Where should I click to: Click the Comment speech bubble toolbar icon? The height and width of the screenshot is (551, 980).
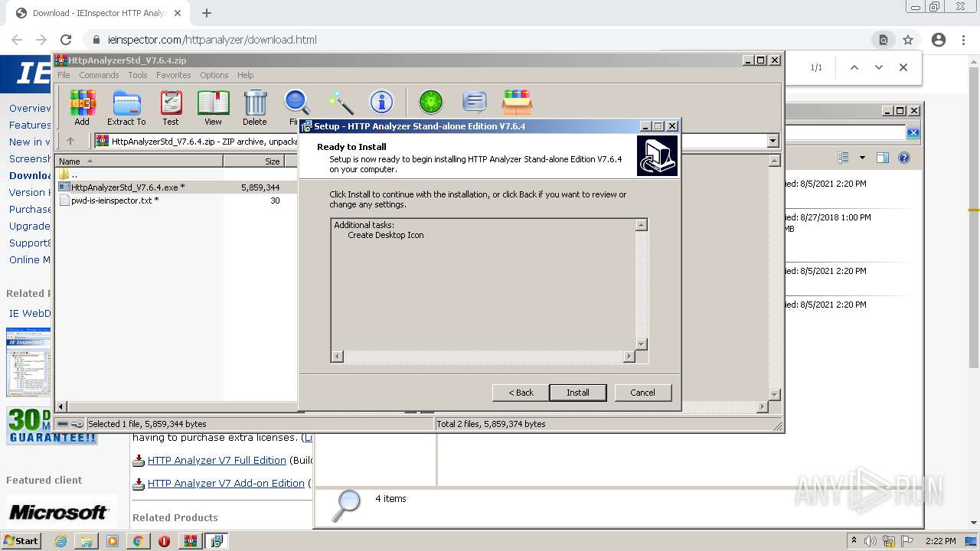(x=475, y=102)
